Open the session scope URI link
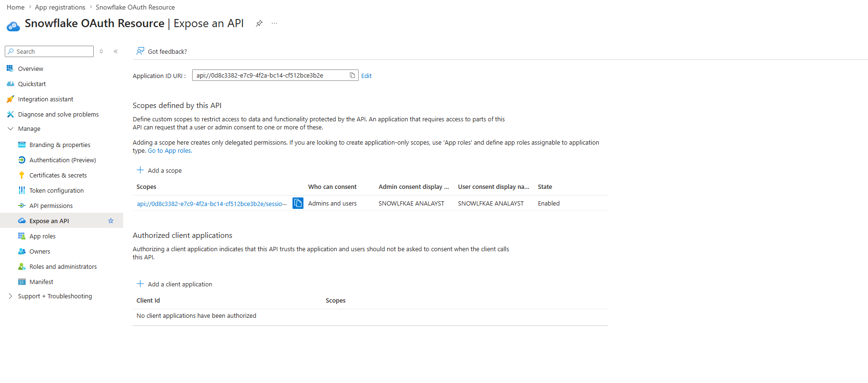This screenshot has height=383, width=868. coord(212,204)
